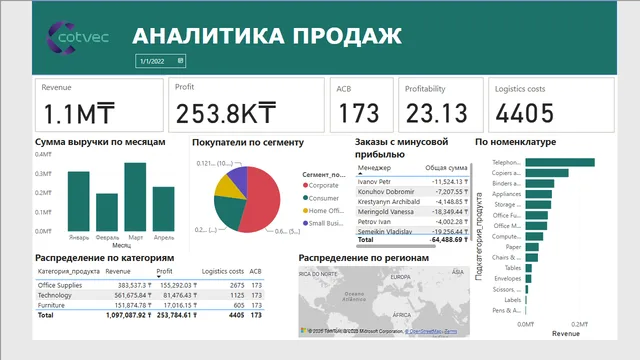Select the ACB card showing 173
640x360 pixels.
point(362,105)
